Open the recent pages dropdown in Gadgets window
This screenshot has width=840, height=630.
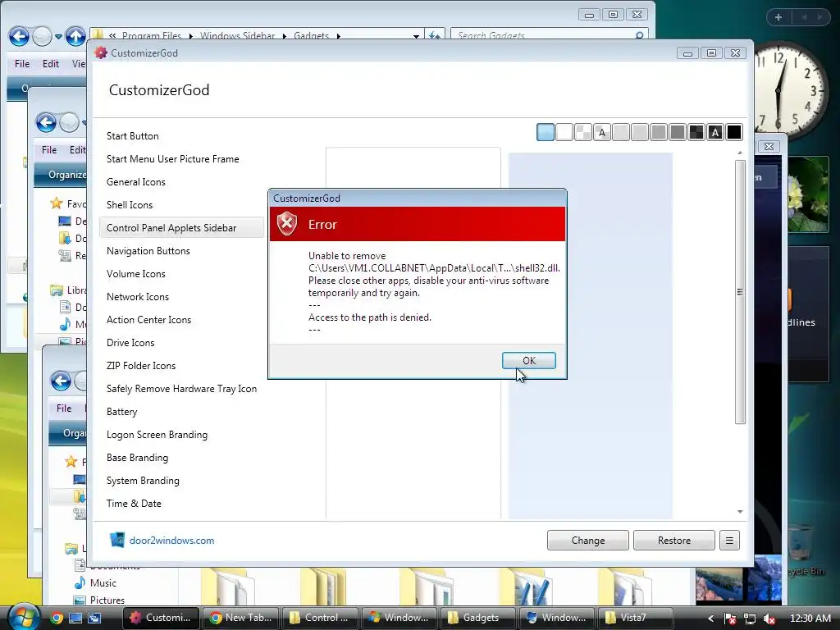[x=58, y=37]
